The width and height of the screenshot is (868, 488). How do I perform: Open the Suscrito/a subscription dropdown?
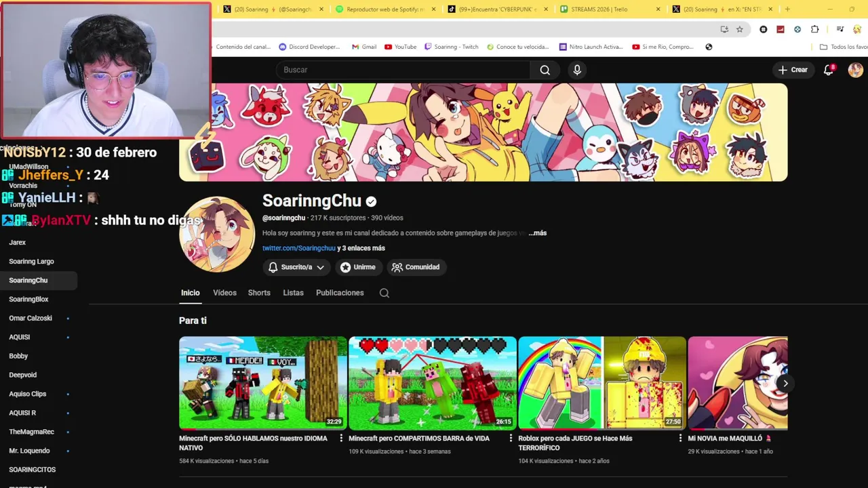(x=296, y=267)
